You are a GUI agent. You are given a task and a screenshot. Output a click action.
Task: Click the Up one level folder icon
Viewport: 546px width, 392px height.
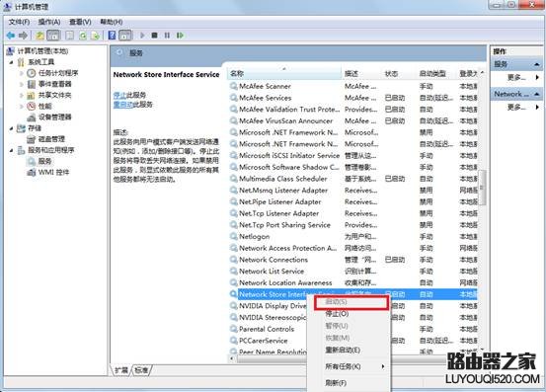(x=39, y=36)
